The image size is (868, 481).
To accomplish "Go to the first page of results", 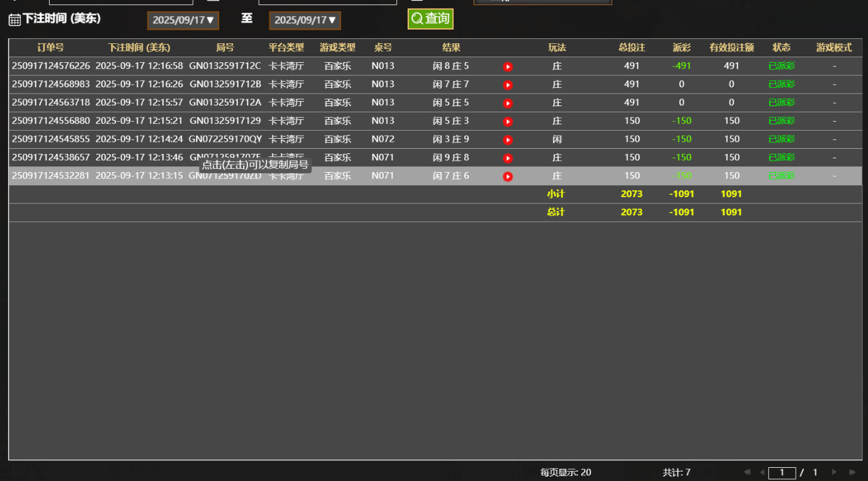I will pos(747,472).
